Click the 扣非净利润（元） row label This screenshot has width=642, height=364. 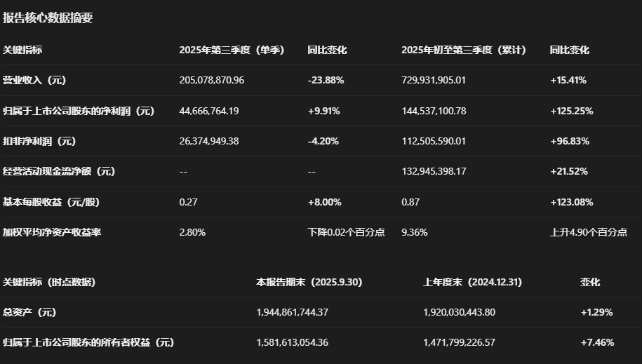(x=39, y=141)
